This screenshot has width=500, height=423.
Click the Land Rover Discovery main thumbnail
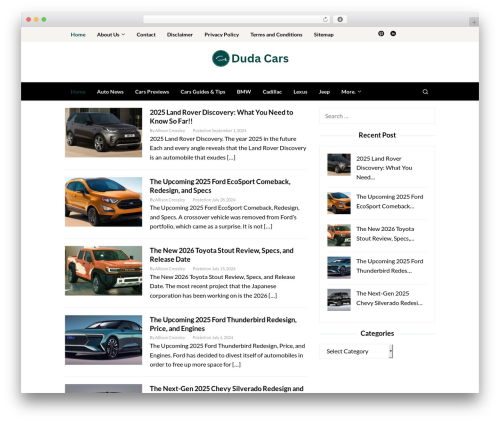[x=103, y=132]
